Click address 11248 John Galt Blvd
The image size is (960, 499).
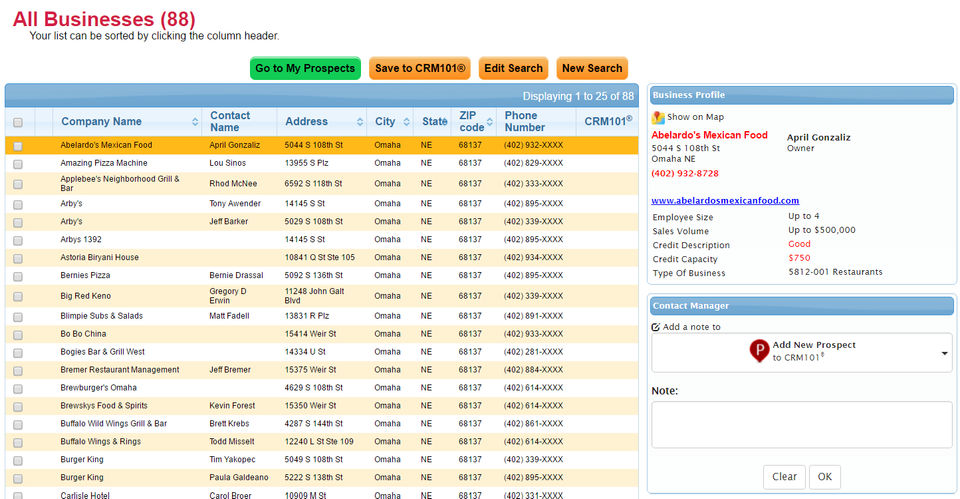(x=314, y=296)
